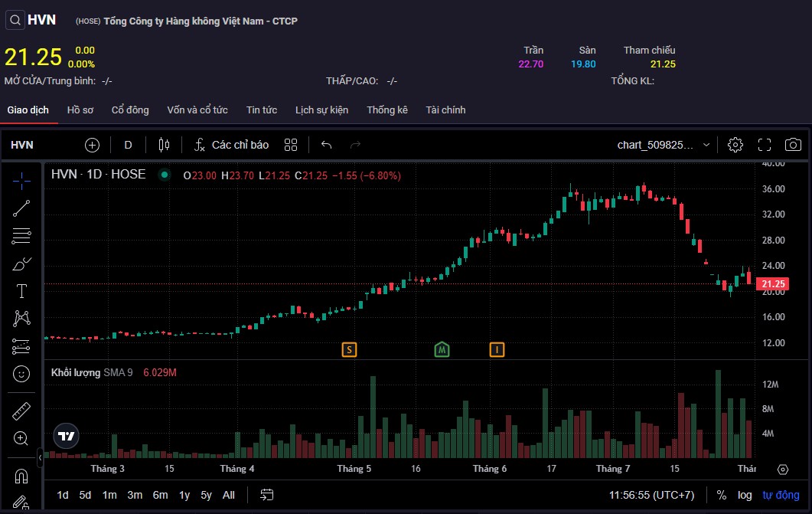Select the brush drawing tool
This screenshot has height=514, width=812.
(x=21, y=264)
